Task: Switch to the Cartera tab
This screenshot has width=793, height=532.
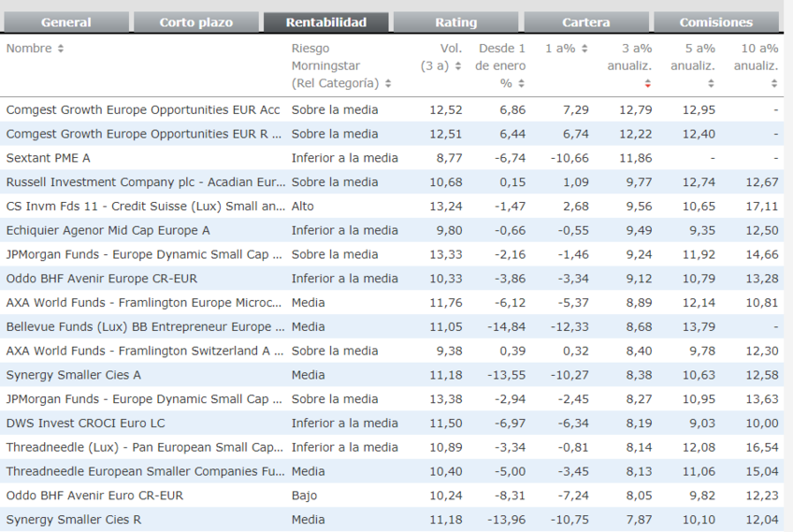Action: coord(586,22)
